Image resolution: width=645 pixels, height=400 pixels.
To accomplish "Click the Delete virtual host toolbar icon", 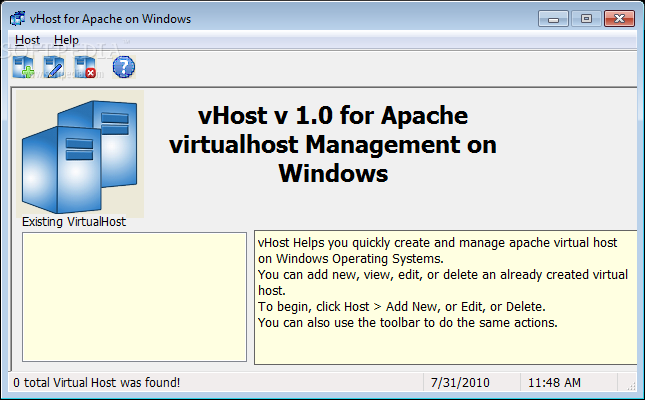I will pos(85,67).
